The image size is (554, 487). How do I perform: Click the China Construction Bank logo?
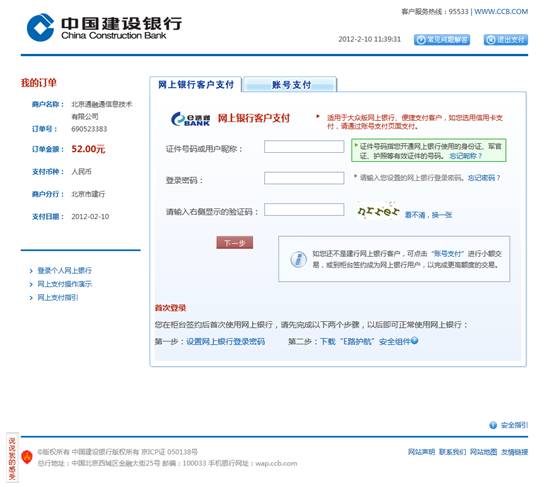point(104,27)
